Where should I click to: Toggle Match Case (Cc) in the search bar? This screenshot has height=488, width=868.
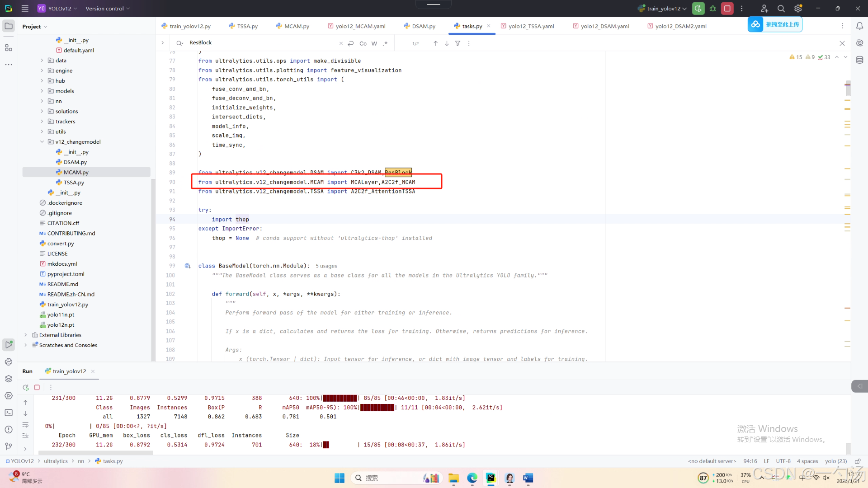pyautogui.click(x=363, y=43)
